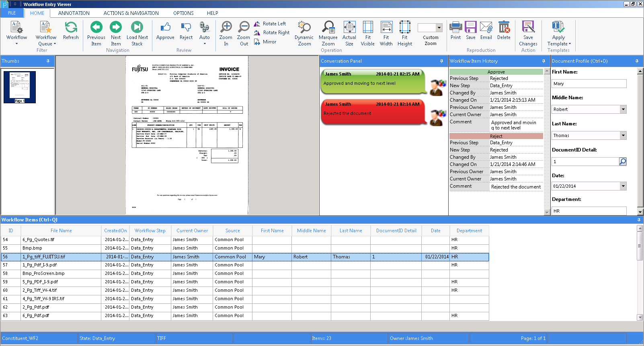Sort by ID column header
644x346 pixels.
(x=11, y=231)
